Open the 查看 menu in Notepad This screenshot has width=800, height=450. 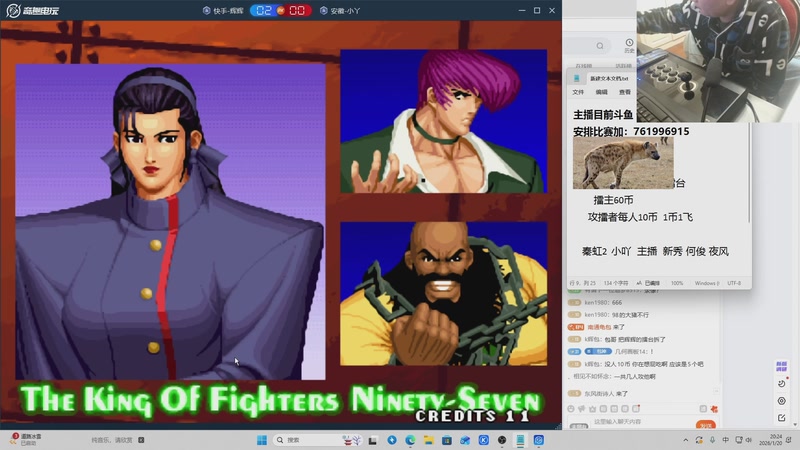[625, 92]
